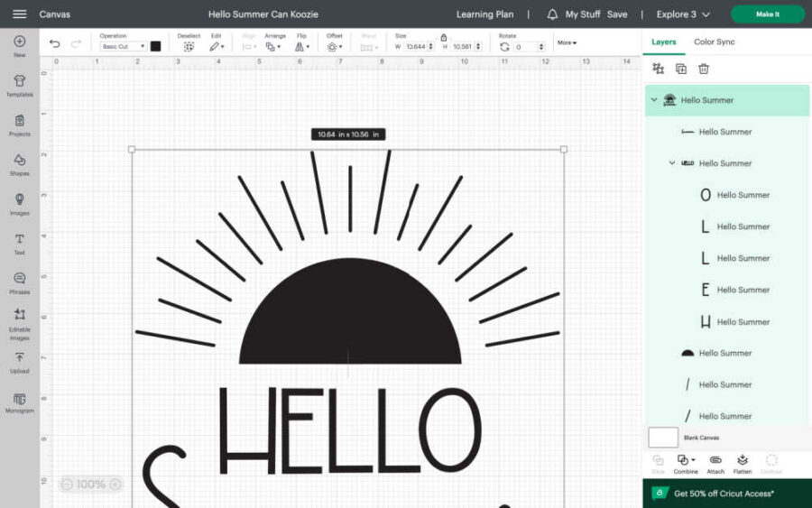
Task: Switch to the Color Sync tab
Action: (x=714, y=42)
